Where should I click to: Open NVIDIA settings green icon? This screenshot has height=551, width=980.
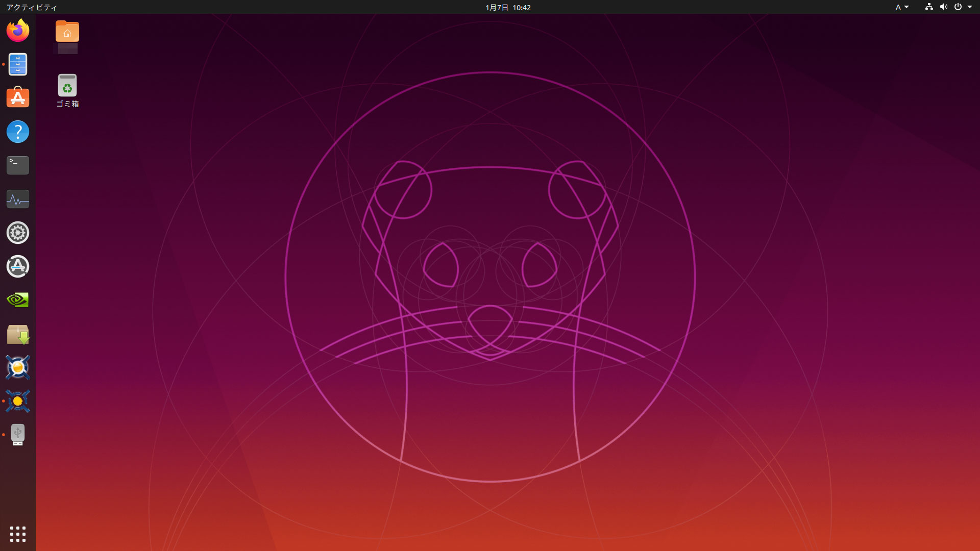coord(18,299)
